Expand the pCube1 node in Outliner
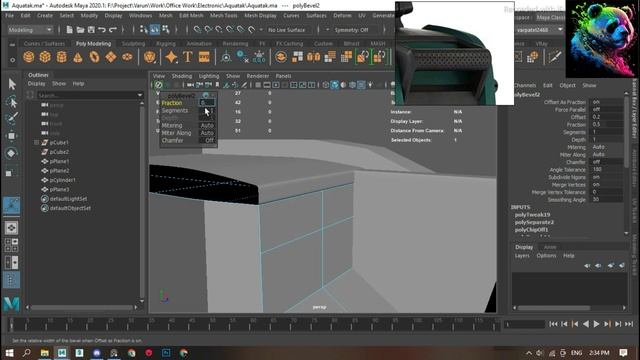 (36, 142)
